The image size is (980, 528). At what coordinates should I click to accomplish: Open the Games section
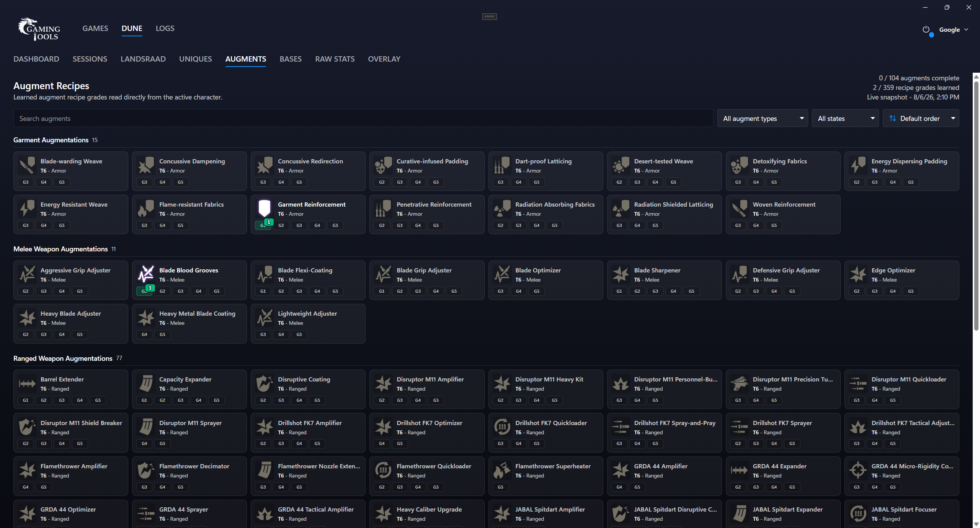point(95,28)
